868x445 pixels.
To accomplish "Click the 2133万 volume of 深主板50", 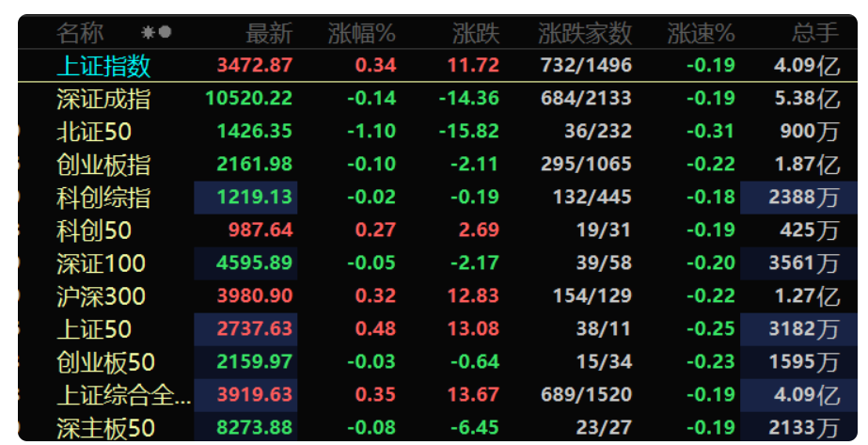I will (x=803, y=428).
